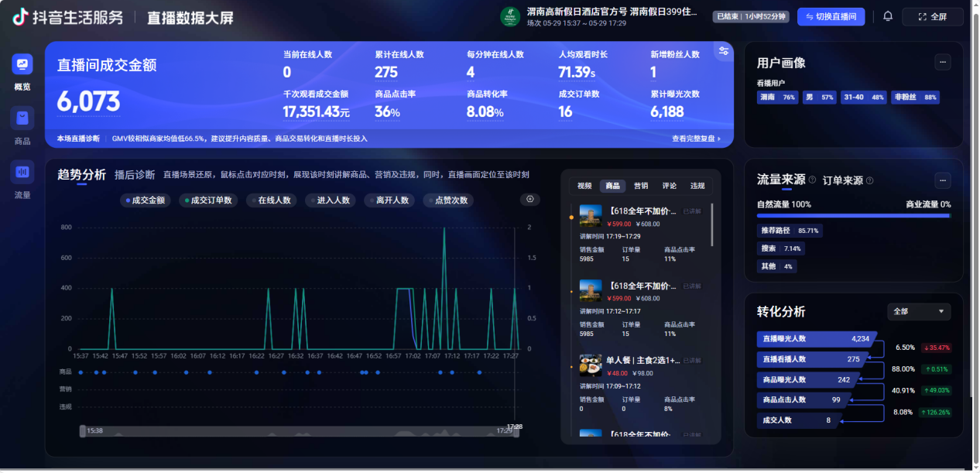Click the 直播曝光人数 funnel bar

pos(816,338)
